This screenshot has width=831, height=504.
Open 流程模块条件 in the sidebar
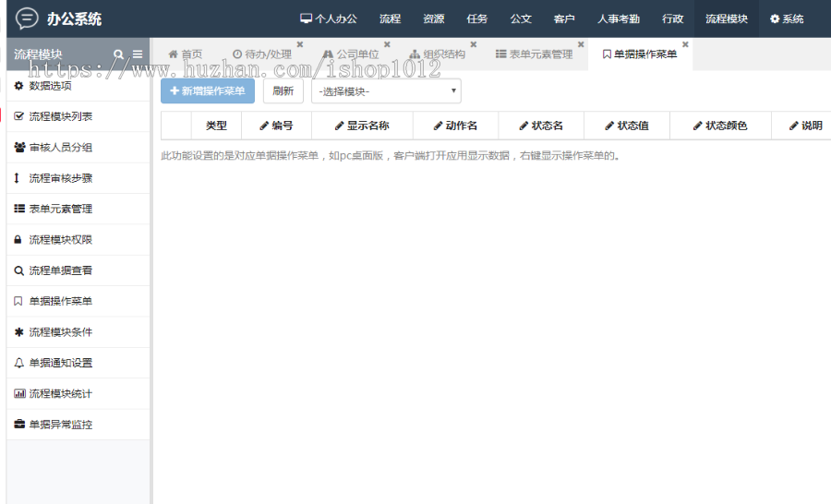pos(78,331)
